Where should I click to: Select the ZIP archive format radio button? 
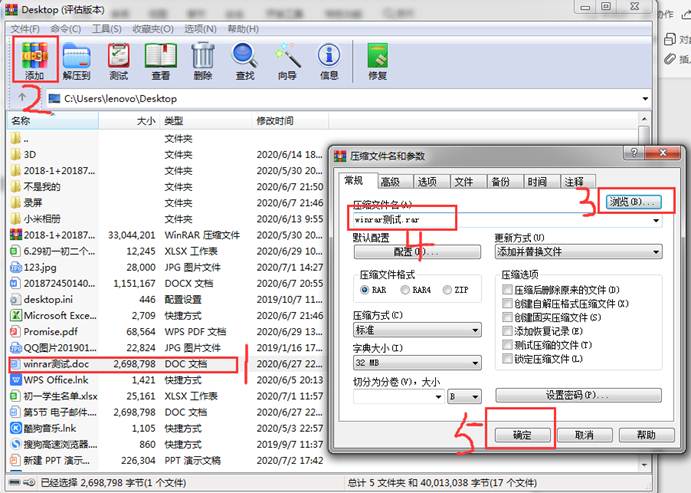tap(444, 290)
